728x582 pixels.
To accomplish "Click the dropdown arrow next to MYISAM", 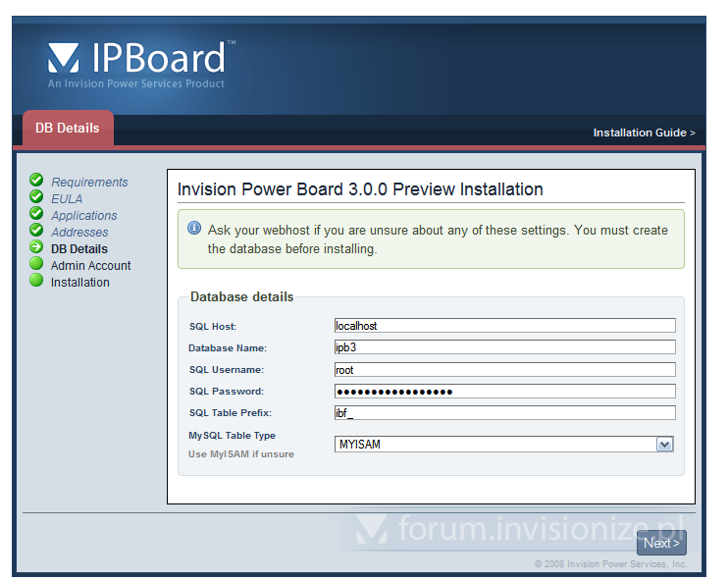I will [x=664, y=445].
